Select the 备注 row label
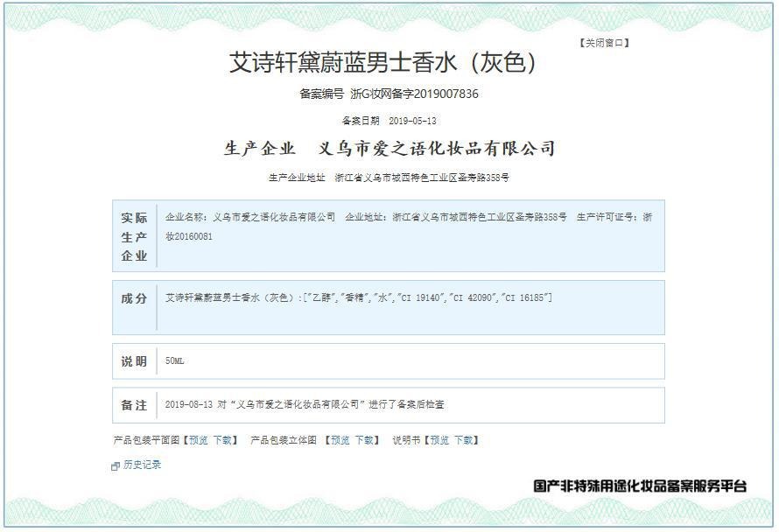Screen dimensions: 779x532 click(134, 405)
